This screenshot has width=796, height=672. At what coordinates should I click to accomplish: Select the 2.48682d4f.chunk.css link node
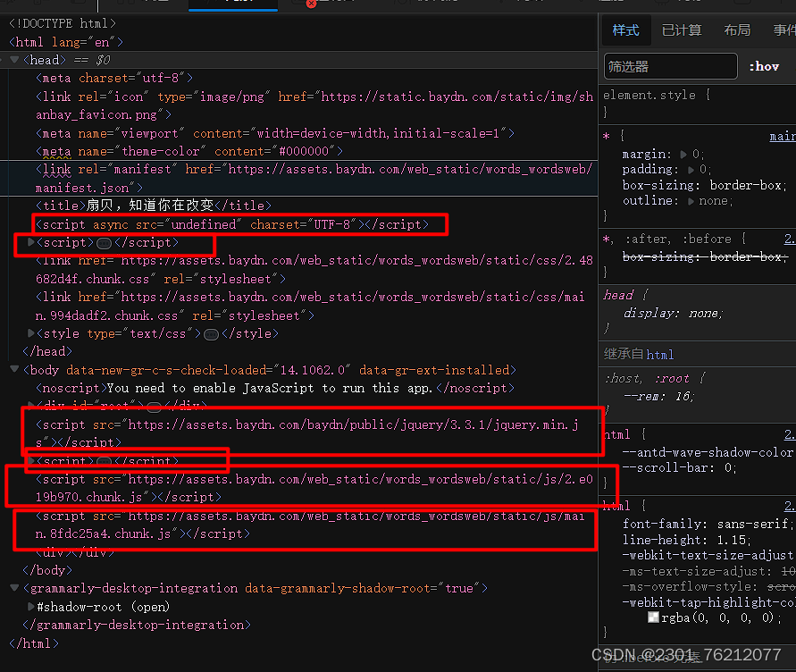pyautogui.click(x=314, y=270)
